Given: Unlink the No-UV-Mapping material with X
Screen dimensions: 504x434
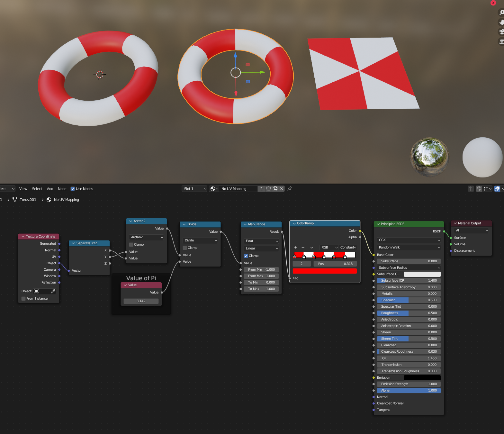Looking at the screenshot, I should [282, 189].
